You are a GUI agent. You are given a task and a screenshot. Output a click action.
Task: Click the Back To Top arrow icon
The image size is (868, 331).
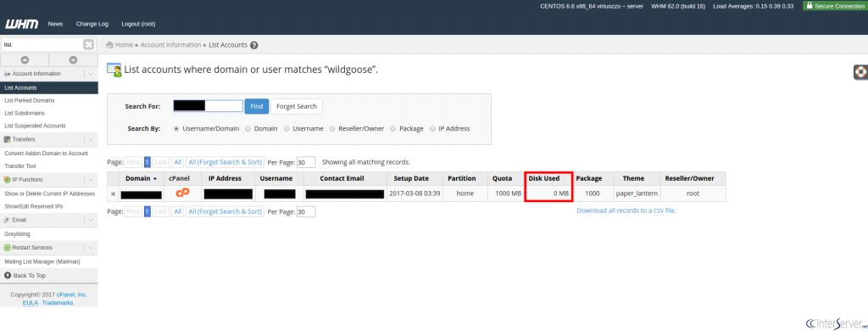point(8,276)
